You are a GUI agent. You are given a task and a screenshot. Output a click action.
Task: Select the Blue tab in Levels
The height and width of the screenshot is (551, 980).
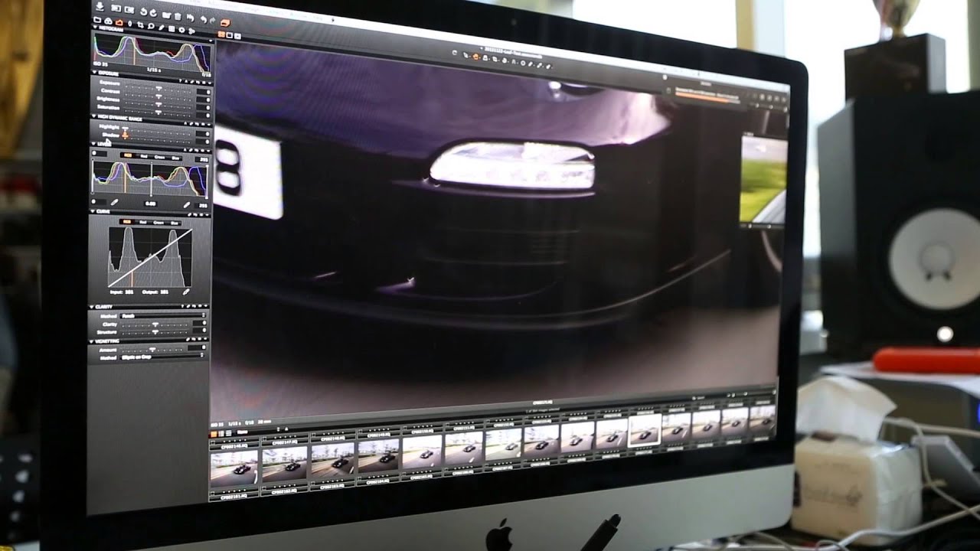(x=175, y=158)
